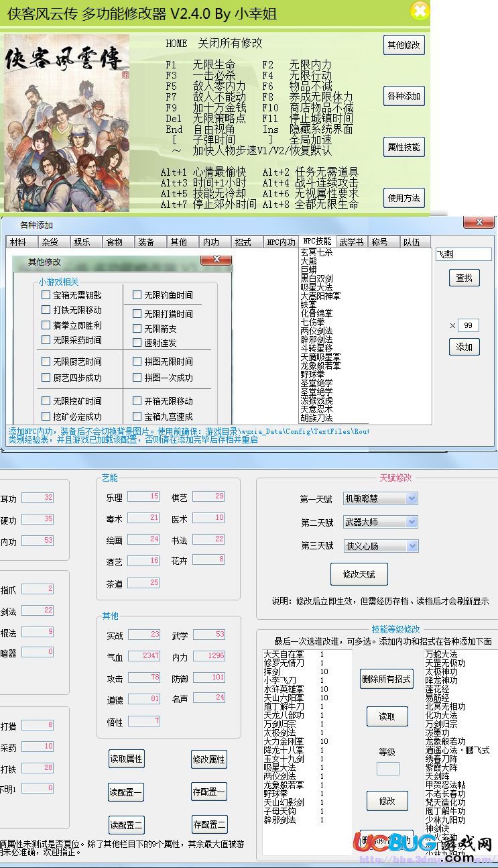Screen dimensions: 498x868
Task: Switch to the 招式 tab
Action: pyautogui.click(x=247, y=242)
